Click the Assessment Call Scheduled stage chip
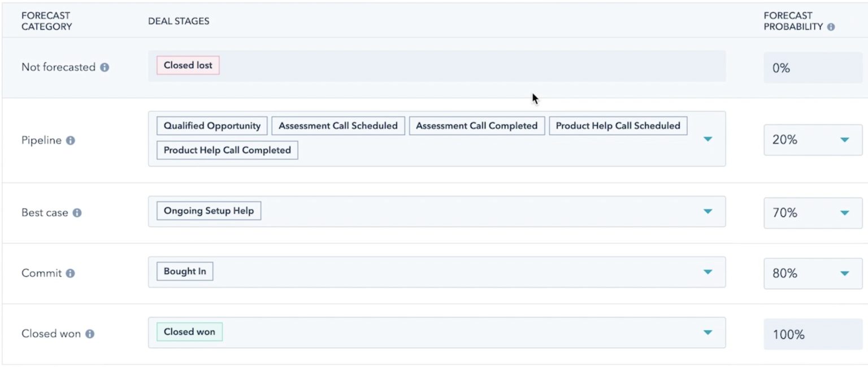The image size is (868, 367). point(337,125)
